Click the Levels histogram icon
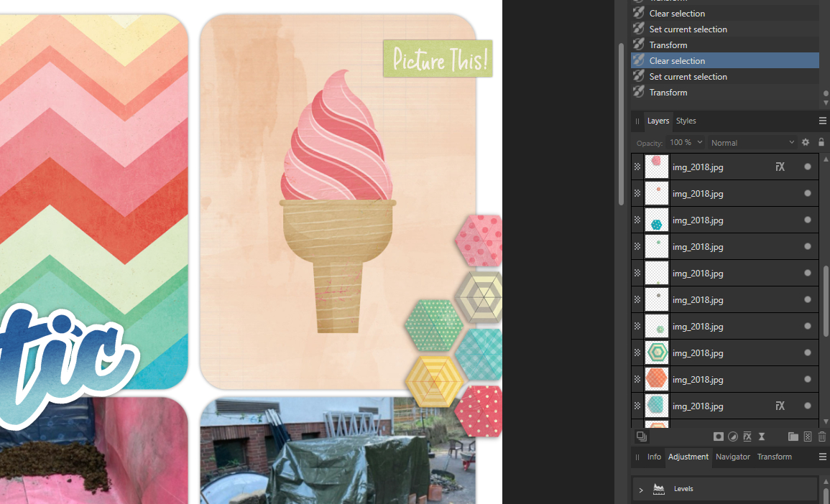 click(x=659, y=489)
